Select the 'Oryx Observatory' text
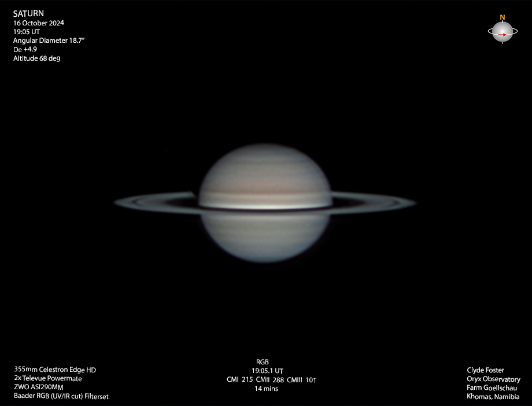This screenshot has width=532, height=406. (493, 379)
